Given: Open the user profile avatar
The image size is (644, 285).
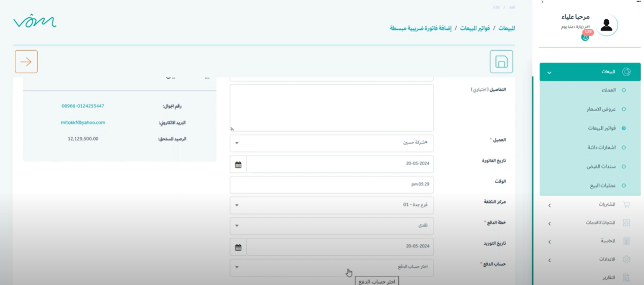Looking at the screenshot, I should [606, 25].
